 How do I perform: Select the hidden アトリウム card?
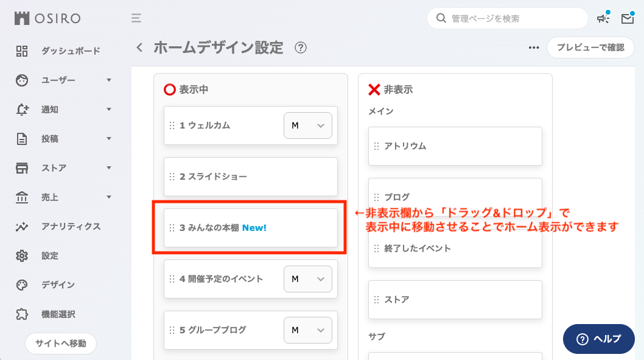coord(455,146)
